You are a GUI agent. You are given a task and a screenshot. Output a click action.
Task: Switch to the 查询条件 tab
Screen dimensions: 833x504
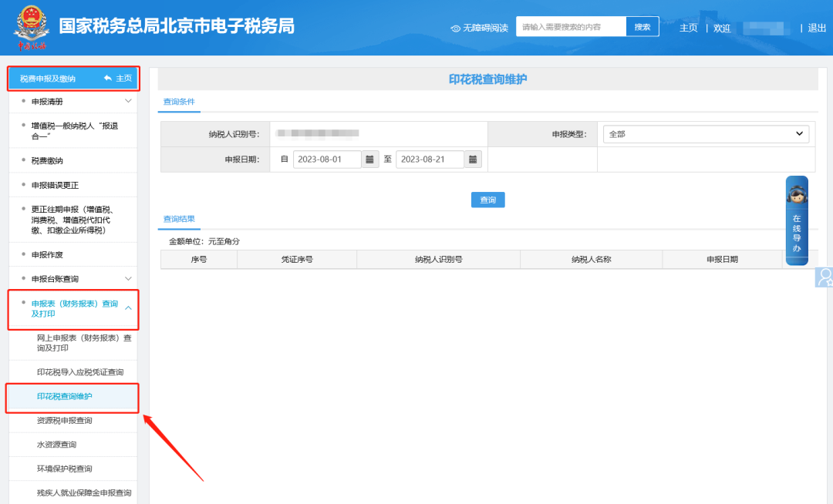[179, 102]
